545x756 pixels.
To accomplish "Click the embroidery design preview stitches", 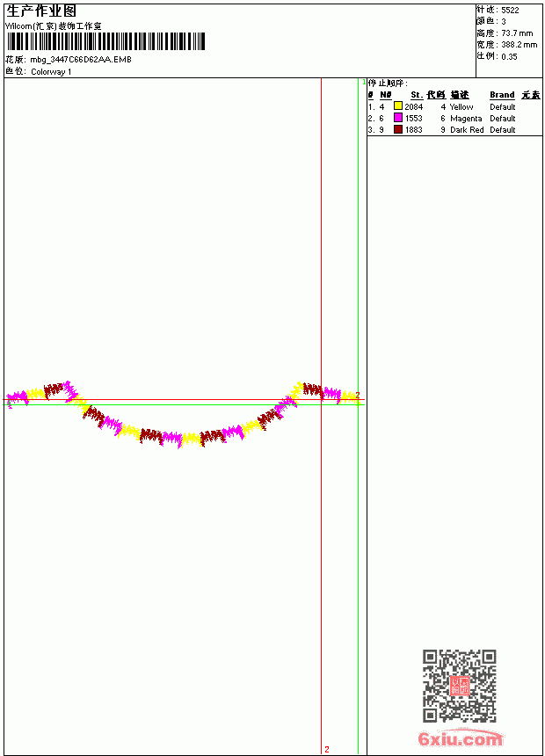I will pyautogui.click(x=183, y=415).
